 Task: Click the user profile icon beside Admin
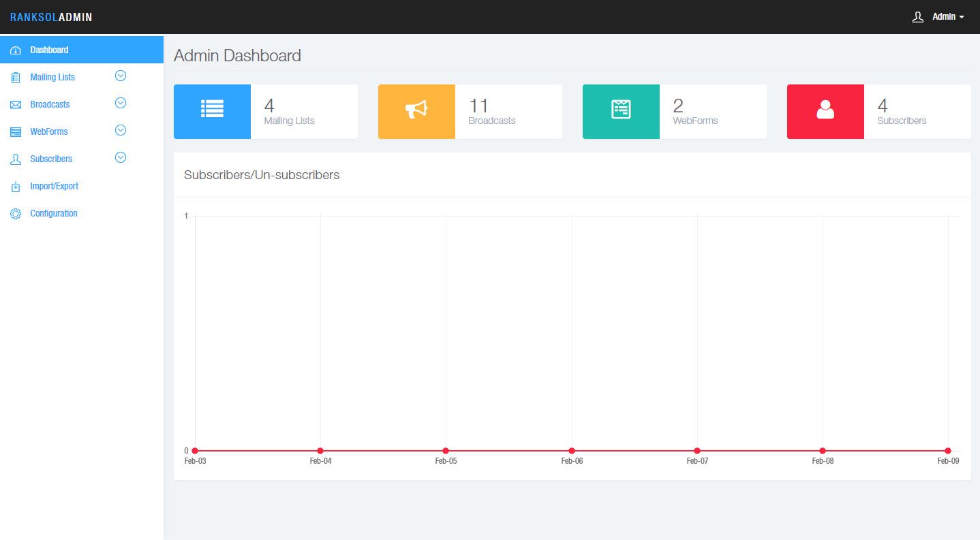coord(917,17)
